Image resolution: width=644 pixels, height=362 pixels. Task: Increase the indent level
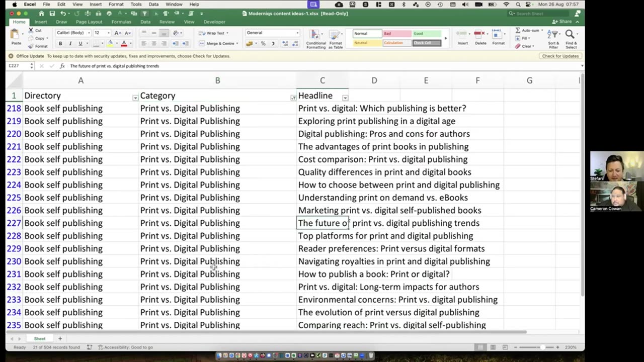tap(185, 44)
